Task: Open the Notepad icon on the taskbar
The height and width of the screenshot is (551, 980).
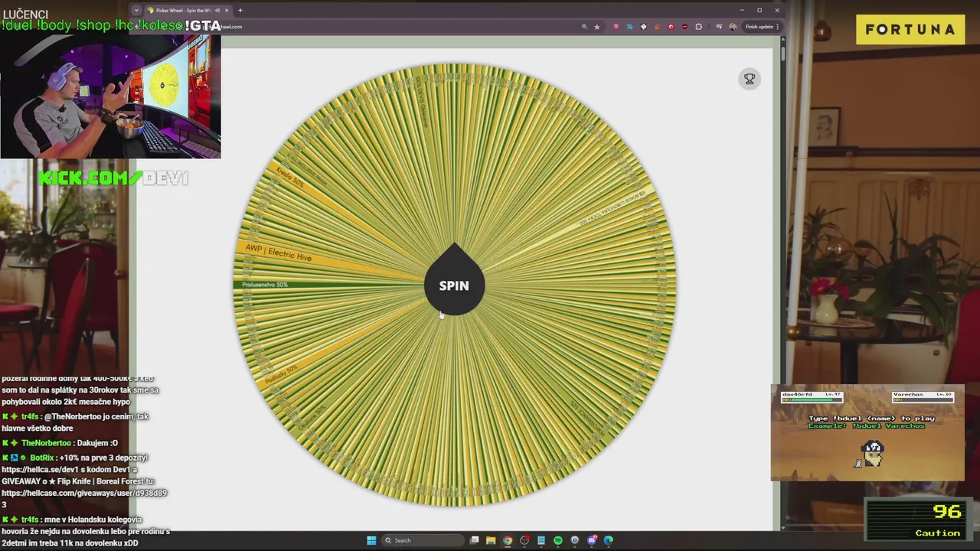Action: click(541, 540)
